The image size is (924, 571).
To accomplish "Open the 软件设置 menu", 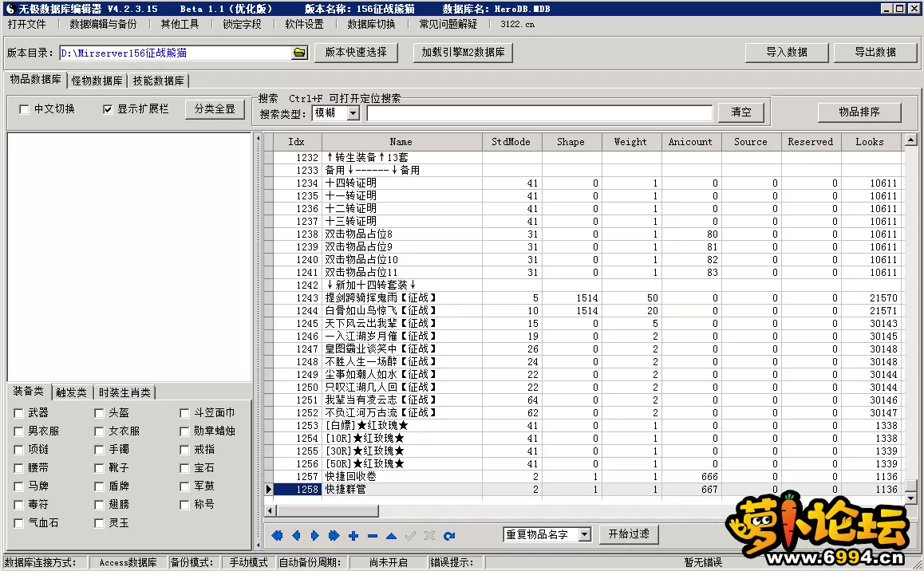I will [304, 24].
